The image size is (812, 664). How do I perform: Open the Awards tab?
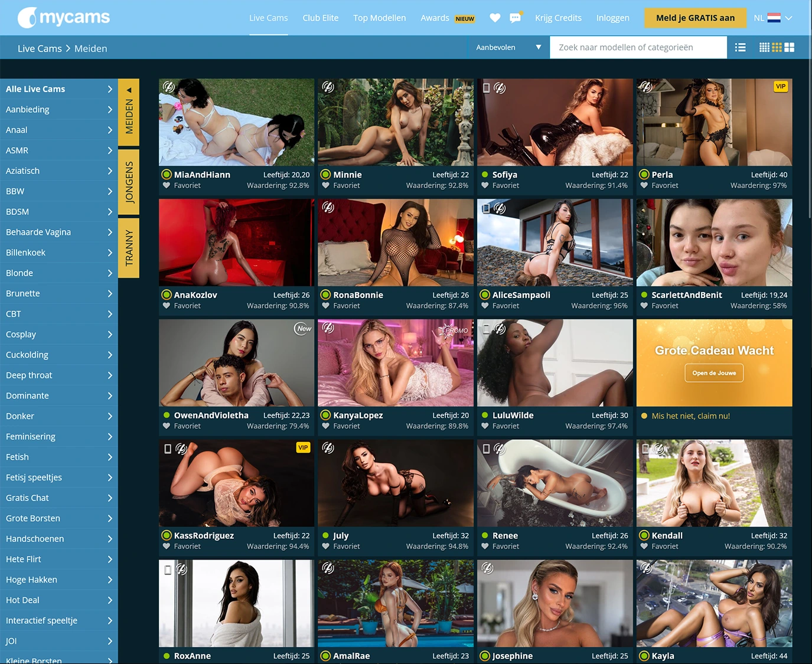pos(448,18)
